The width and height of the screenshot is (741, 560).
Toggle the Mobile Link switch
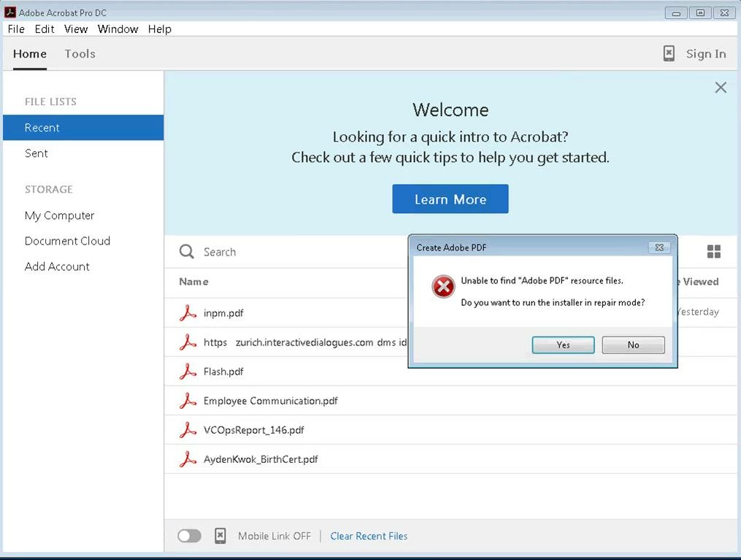pos(190,536)
